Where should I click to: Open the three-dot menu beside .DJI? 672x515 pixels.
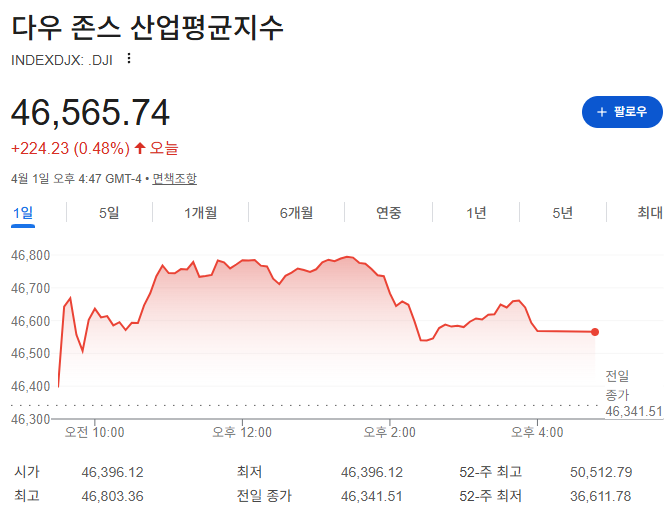click(x=128, y=59)
